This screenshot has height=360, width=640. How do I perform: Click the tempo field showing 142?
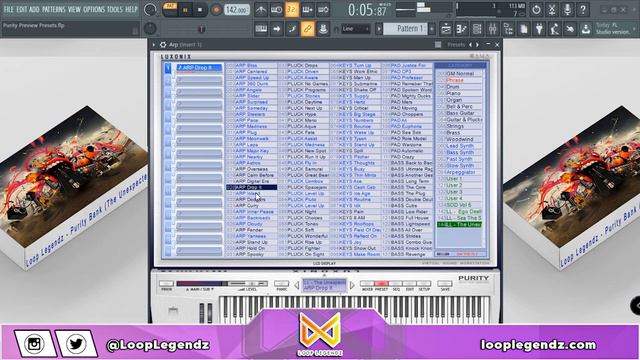point(237,10)
